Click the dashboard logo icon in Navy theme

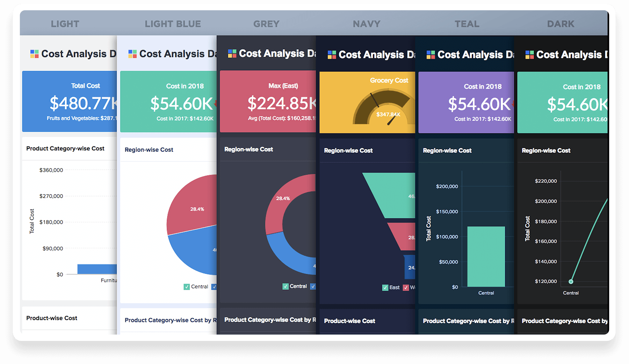click(332, 55)
